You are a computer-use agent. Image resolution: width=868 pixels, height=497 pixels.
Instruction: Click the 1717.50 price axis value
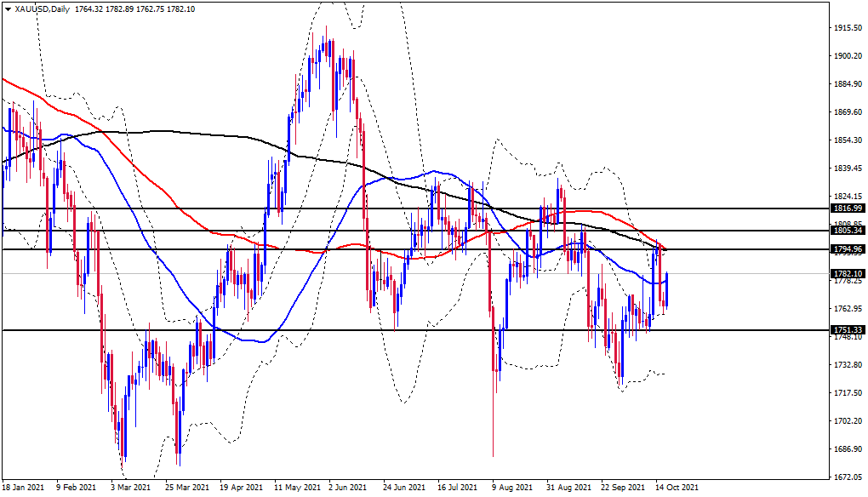848,393
